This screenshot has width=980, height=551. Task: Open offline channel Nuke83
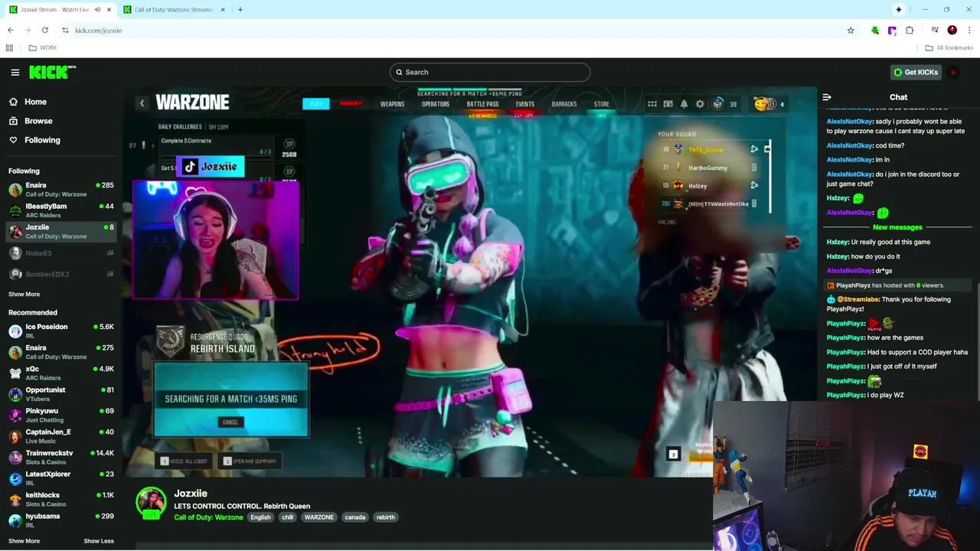(x=61, y=253)
